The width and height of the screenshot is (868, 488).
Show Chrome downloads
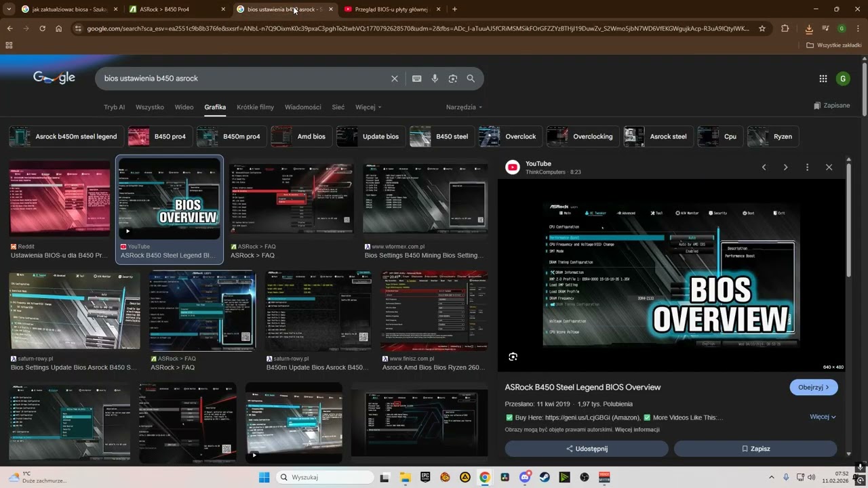coord(809,28)
